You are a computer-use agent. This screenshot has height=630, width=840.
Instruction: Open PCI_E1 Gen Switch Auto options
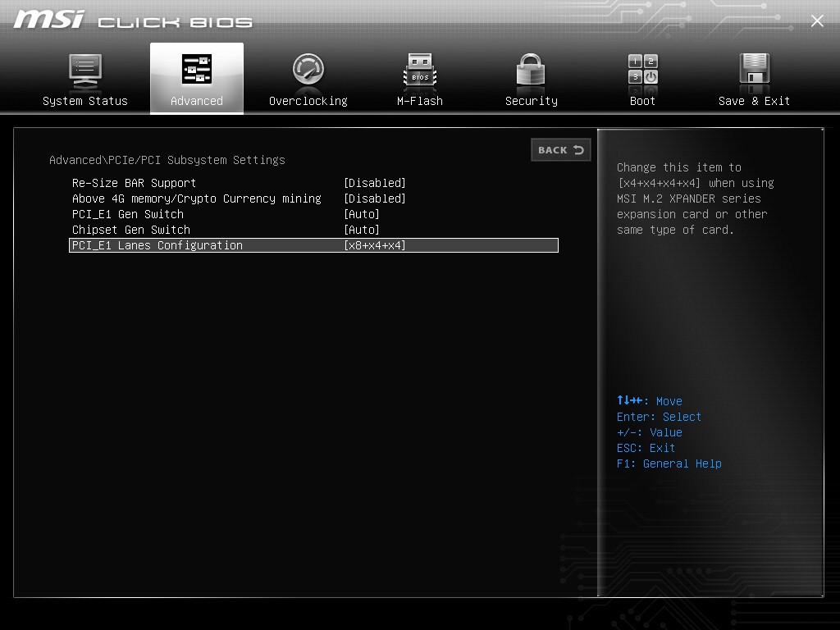click(x=362, y=214)
